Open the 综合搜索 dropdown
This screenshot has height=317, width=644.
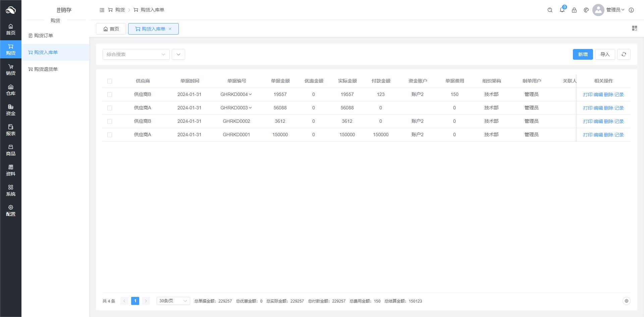point(136,54)
